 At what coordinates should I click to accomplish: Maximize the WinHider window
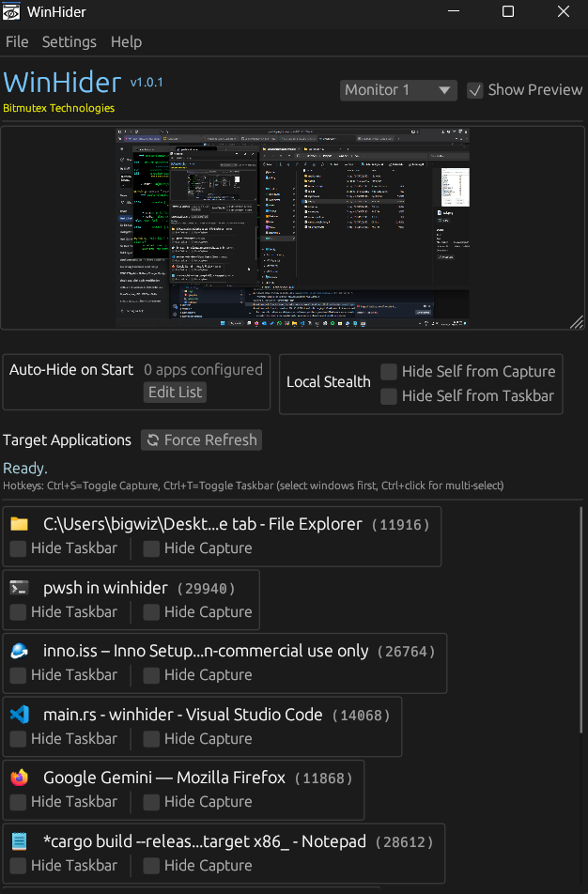point(508,11)
